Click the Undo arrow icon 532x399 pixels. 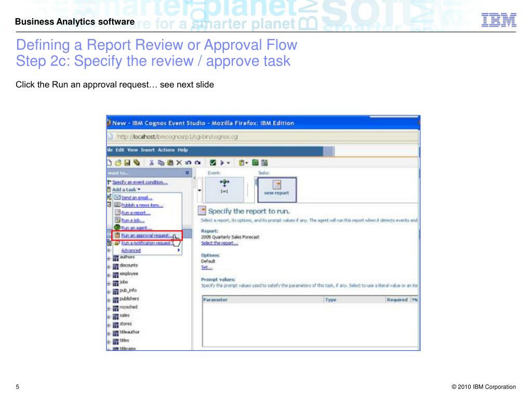188,163
